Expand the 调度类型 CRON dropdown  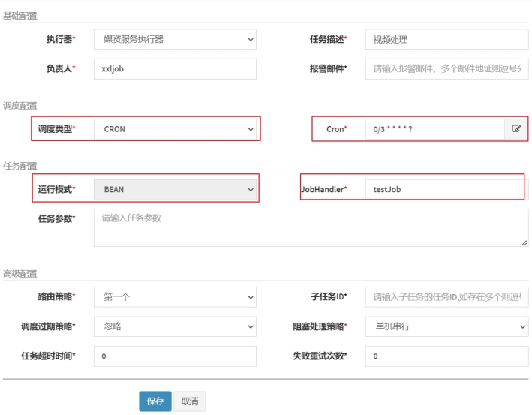175,129
